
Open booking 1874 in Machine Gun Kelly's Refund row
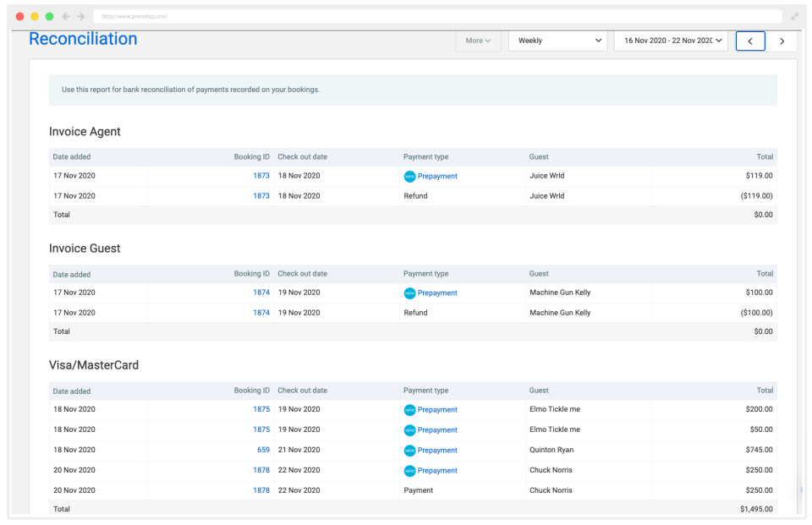(261, 313)
